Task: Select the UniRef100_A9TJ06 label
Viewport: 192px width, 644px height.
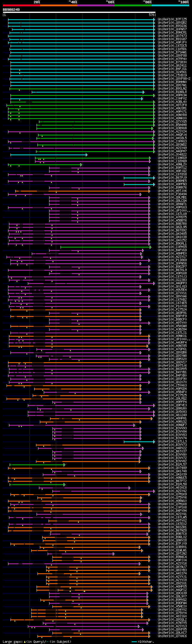Action: point(172,191)
